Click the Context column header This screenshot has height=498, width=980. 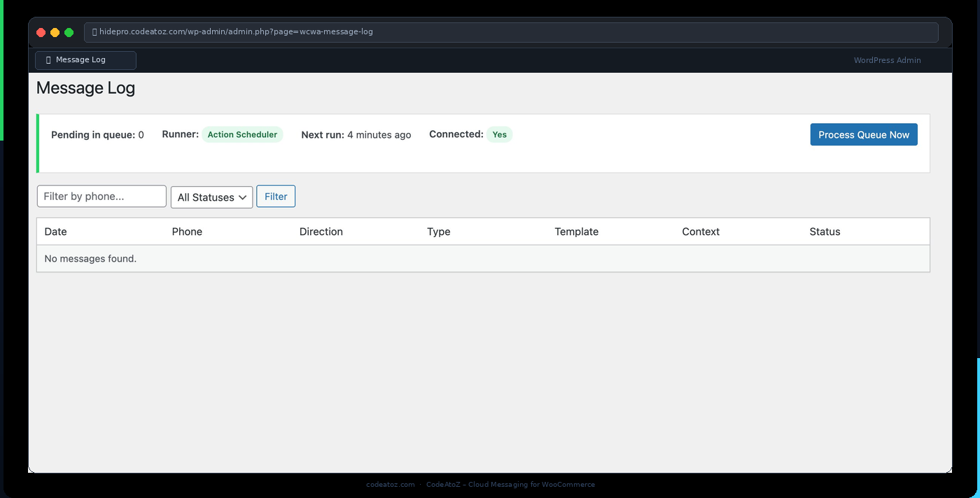pos(701,232)
